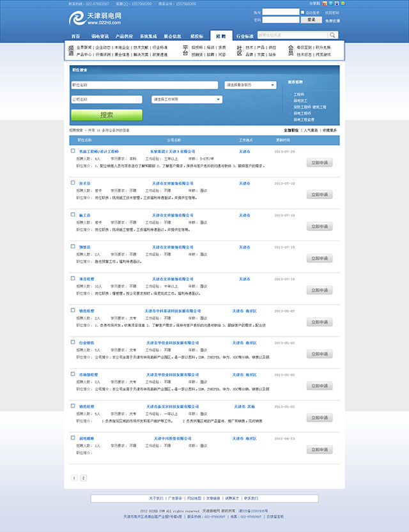Check the box next to 项目经理 listing
This screenshot has height=532, width=409.
coord(73,278)
